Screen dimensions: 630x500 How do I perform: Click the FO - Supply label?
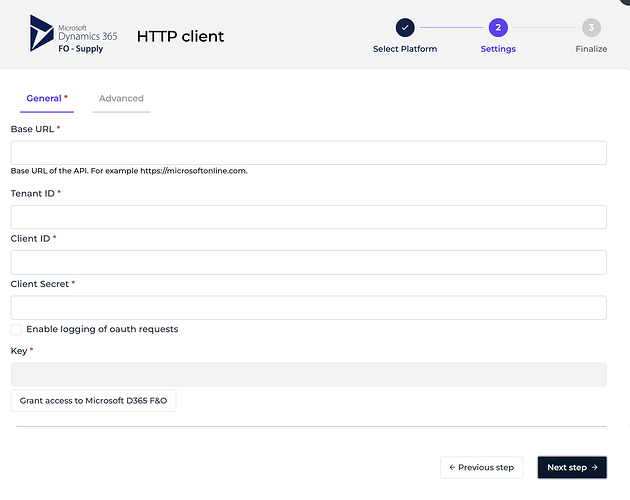81,49
